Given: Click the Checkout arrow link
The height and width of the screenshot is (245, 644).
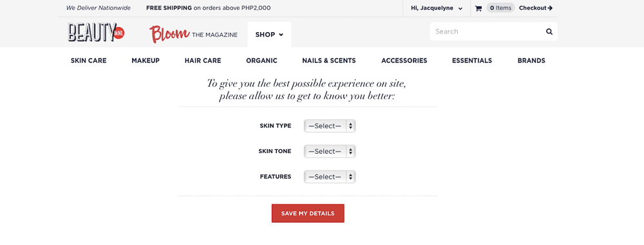Looking at the screenshot, I should coord(536,8).
